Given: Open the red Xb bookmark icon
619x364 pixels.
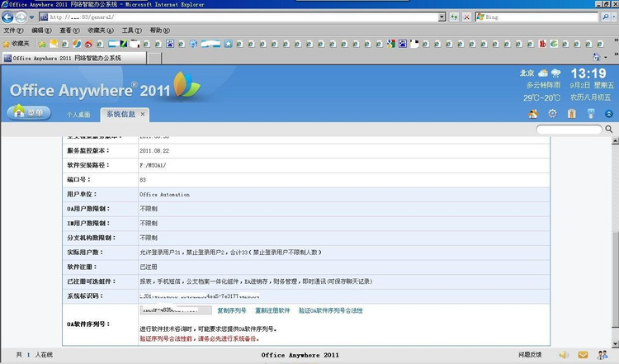Looking at the screenshot, I should pos(542,44).
